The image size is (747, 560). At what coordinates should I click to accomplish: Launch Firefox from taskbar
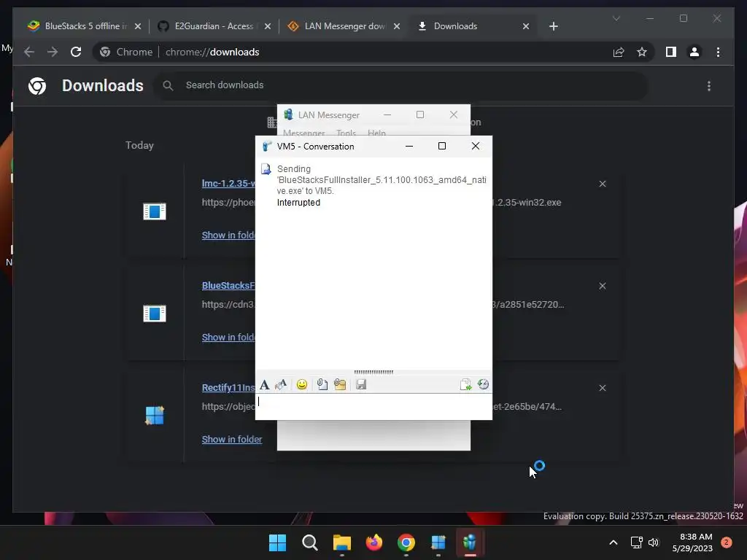tap(374, 542)
